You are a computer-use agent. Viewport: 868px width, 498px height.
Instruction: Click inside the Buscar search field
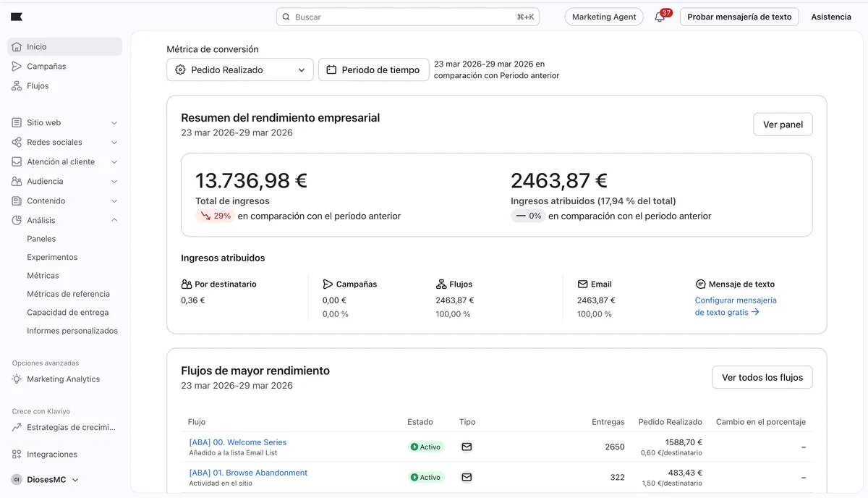[407, 16]
